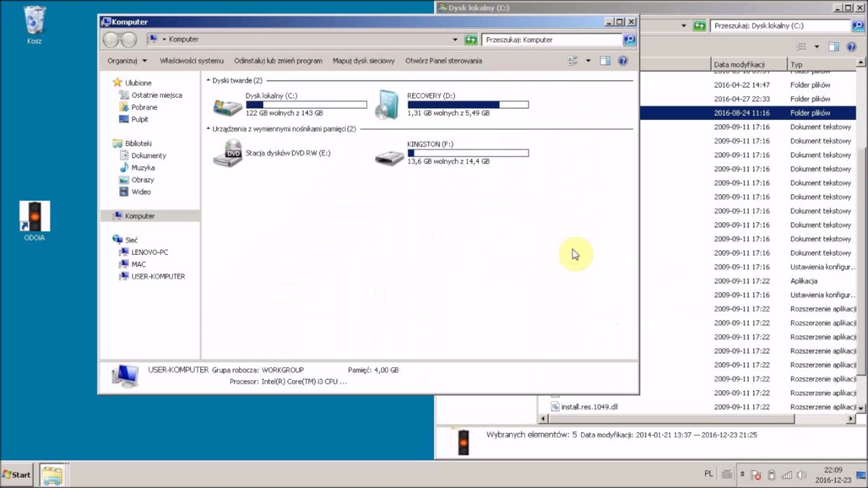Launch the ODOIA desktop shortcut

(x=35, y=222)
